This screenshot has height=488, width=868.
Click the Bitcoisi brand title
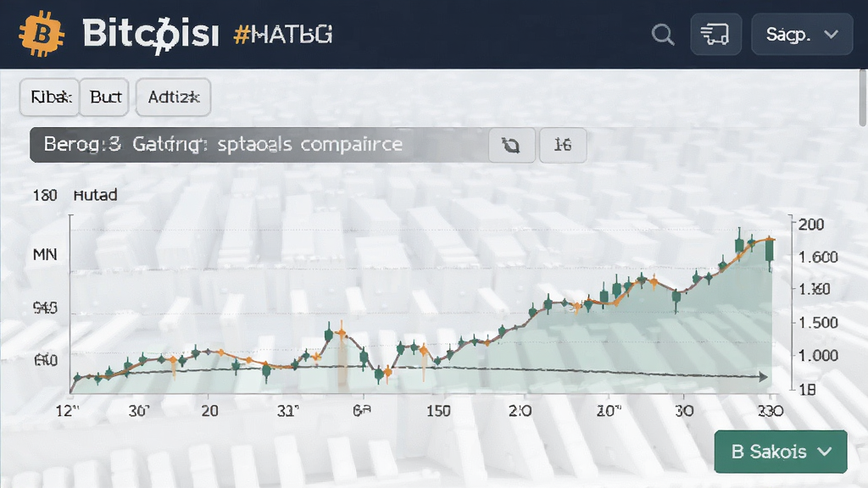coord(150,34)
